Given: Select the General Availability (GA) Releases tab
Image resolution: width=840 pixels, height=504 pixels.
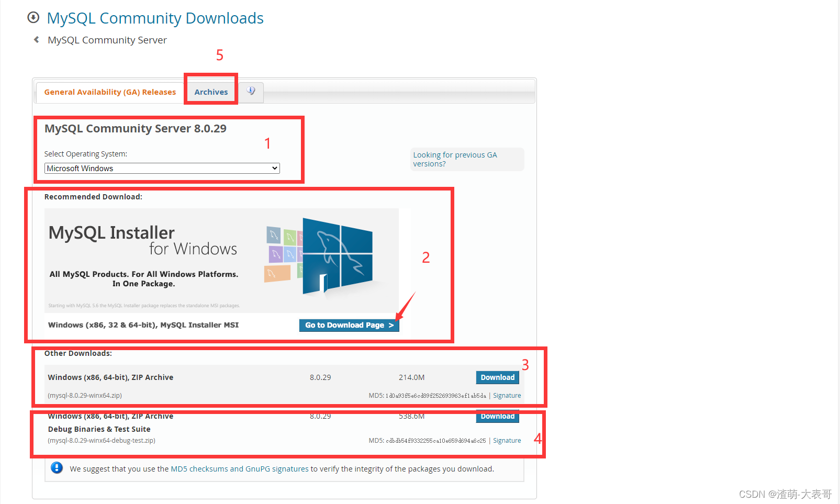Looking at the screenshot, I should click(x=110, y=92).
